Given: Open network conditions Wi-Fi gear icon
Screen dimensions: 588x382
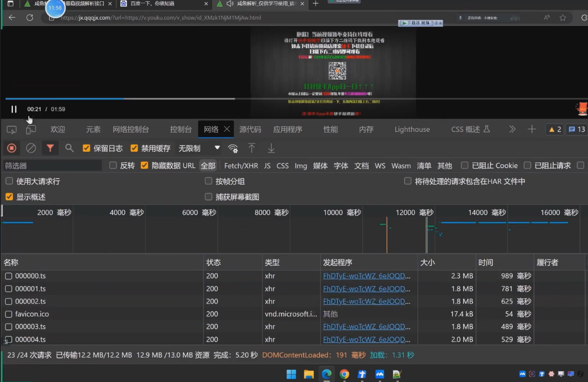Looking at the screenshot, I should coord(233,149).
